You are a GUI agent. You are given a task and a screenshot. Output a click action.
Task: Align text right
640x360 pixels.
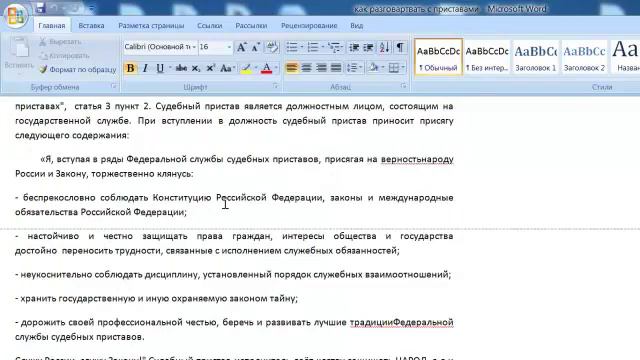(x=321, y=68)
